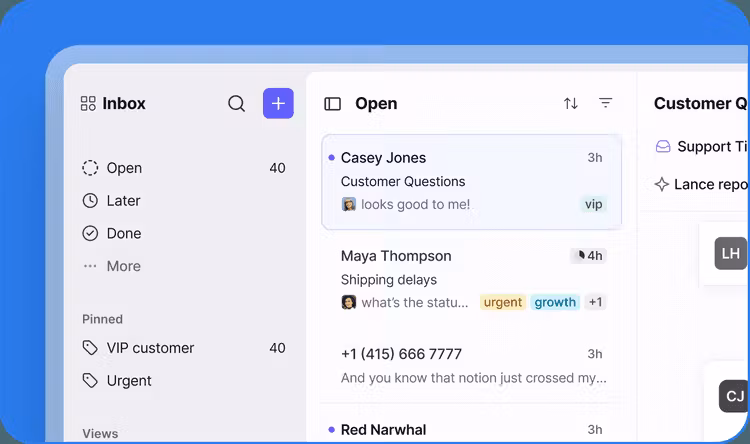Open the VIP customer pinned tag
750x444 pixels.
click(150, 348)
